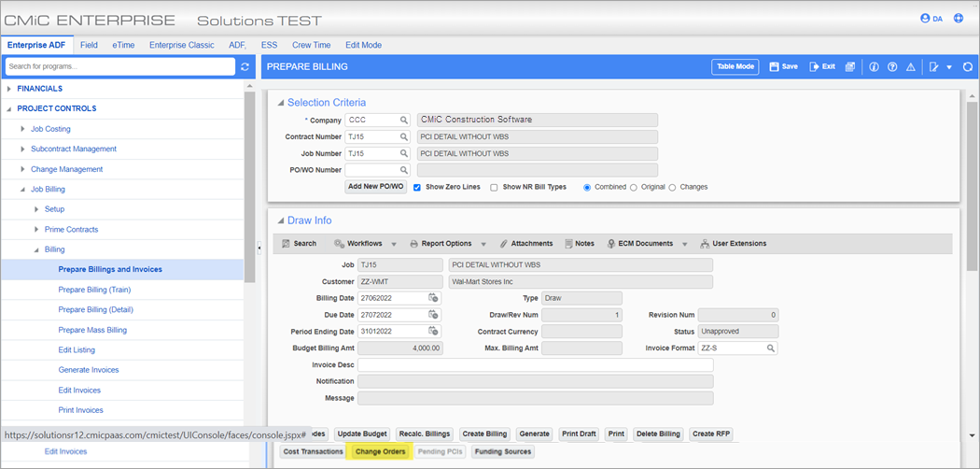Switch to the Enterprise ADF tab
This screenshot has height=469, width=980.
36,45
